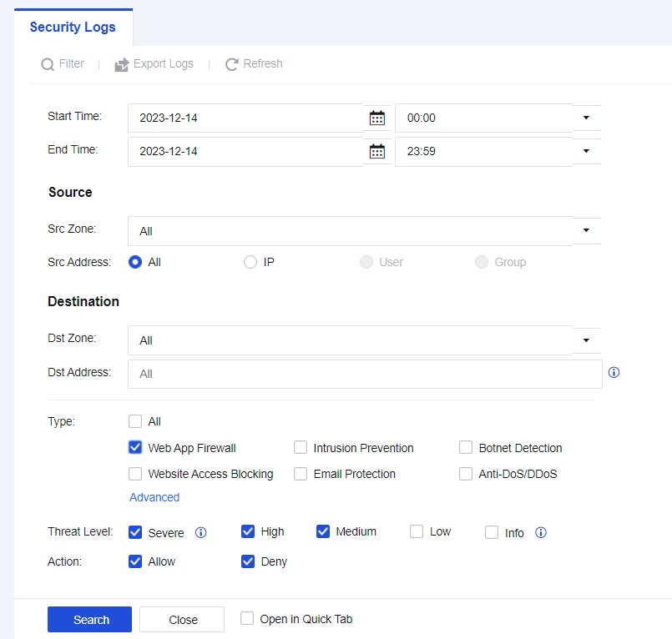Click the Refresh circular arrow icon

232,64
